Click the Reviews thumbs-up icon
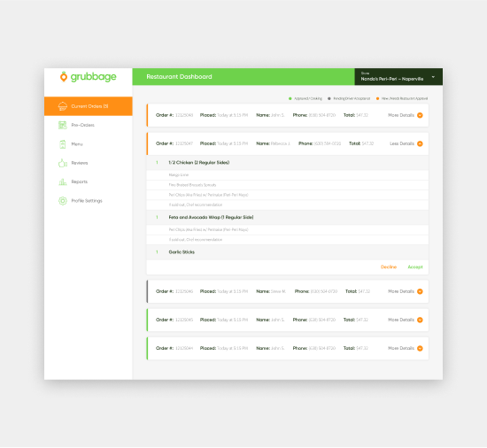 tap(63, 163)
